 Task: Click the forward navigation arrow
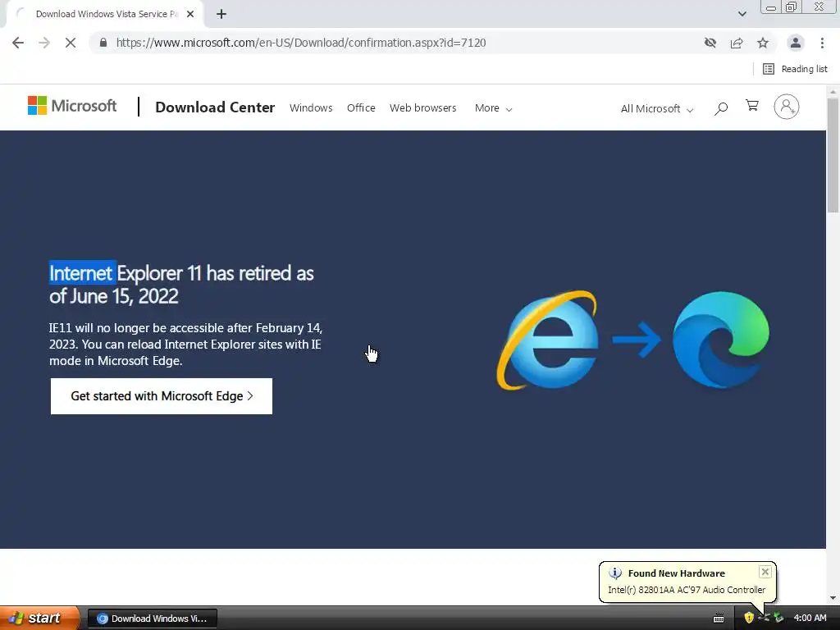click(44, 43)
